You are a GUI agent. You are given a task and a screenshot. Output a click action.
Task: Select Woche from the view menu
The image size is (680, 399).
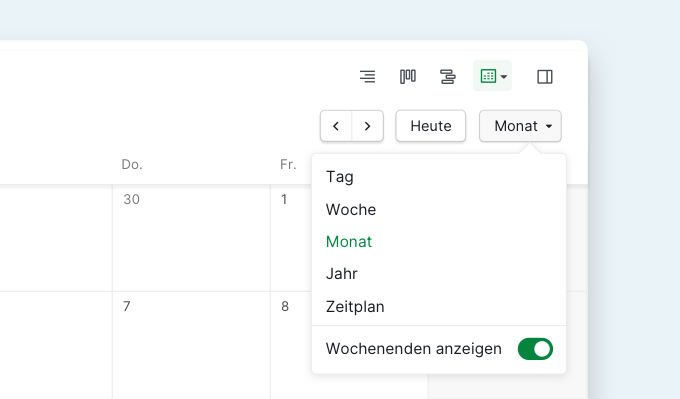439,209
